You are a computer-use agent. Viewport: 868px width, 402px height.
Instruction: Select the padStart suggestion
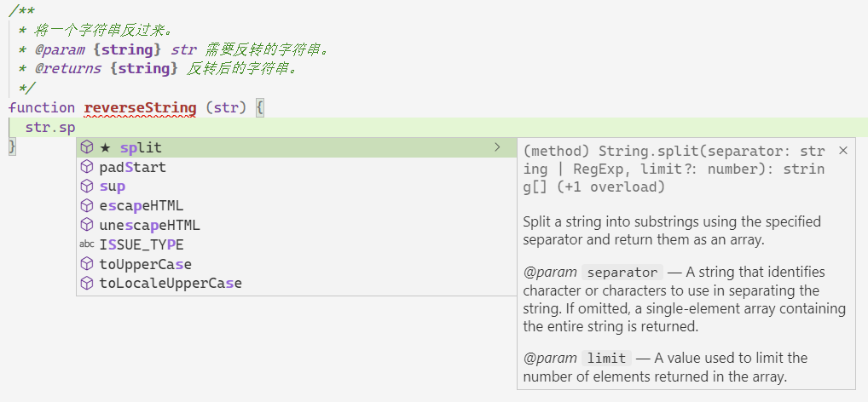tap(133, 167)
